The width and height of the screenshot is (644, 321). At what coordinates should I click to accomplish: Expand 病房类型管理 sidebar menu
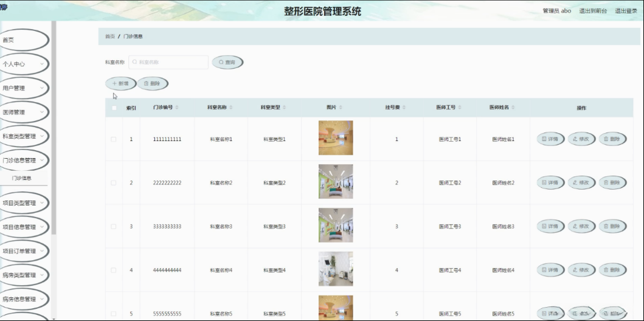tap(24, 275)
